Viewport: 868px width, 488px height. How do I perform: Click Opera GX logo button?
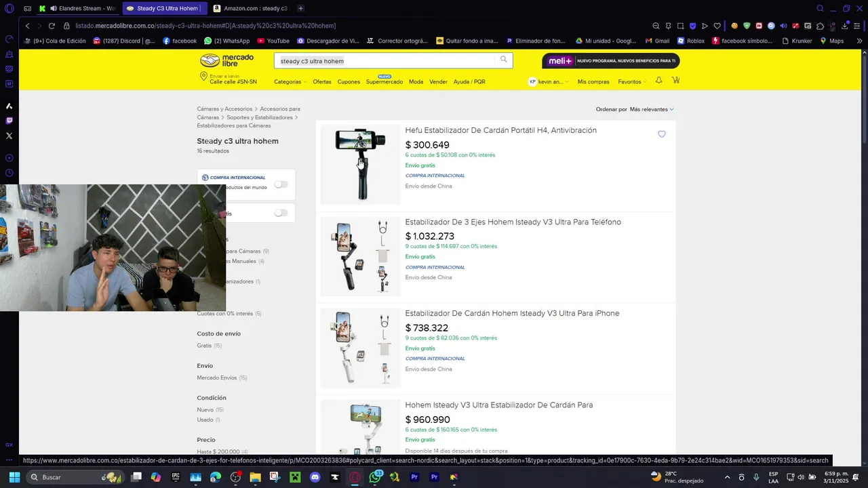click(9, 8)
